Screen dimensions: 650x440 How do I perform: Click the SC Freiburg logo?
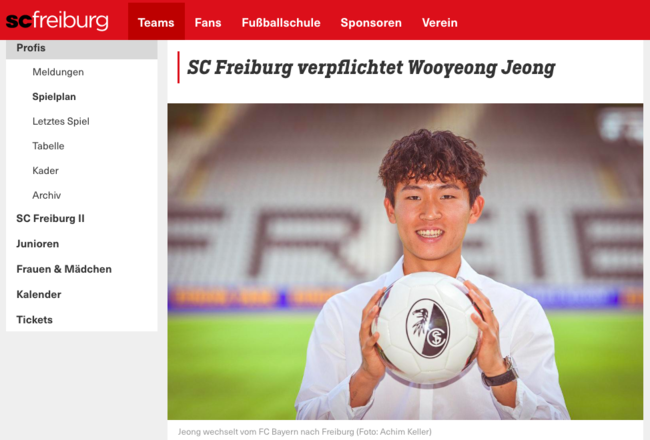click(57, 21)
